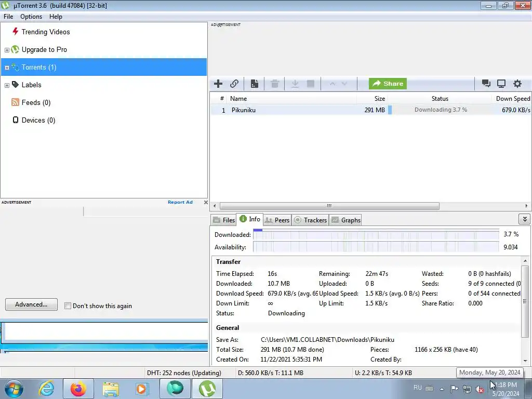Click the Start Torrent download arrow icon
This screenshot has height=399, width=532.
(x=295, y=84)
